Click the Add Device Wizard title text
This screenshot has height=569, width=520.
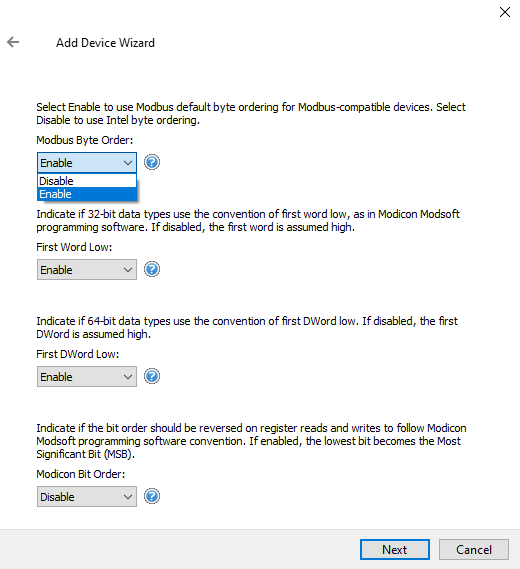(105, 43)
